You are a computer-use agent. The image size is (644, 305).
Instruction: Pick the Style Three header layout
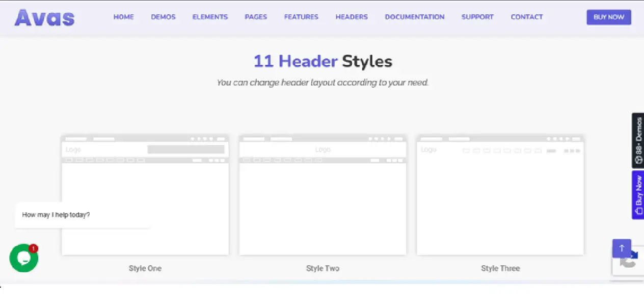pos(500,195)
